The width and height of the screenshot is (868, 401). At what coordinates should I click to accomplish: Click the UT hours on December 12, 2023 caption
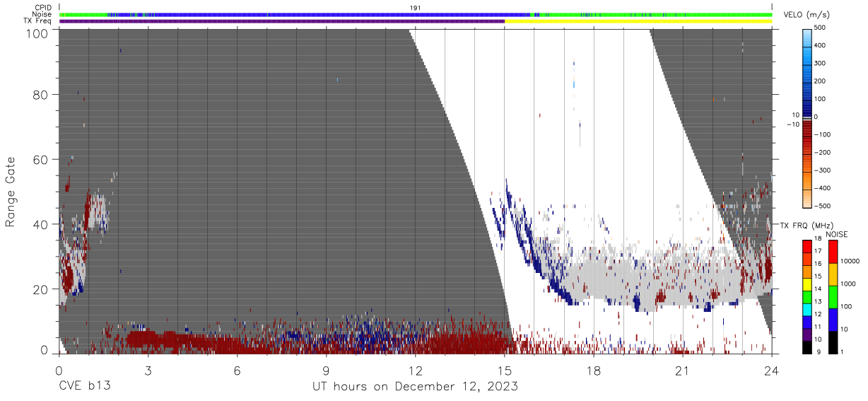416,387
